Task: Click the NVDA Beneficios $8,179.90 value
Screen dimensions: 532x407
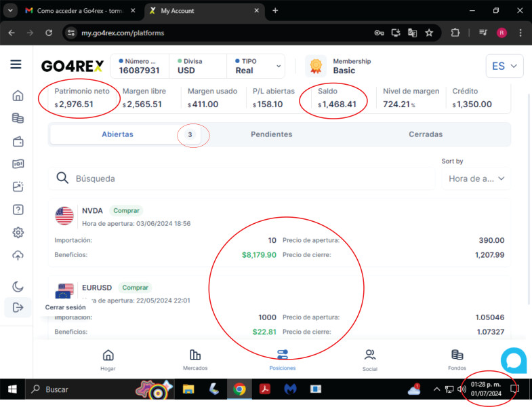Action: 259,255
